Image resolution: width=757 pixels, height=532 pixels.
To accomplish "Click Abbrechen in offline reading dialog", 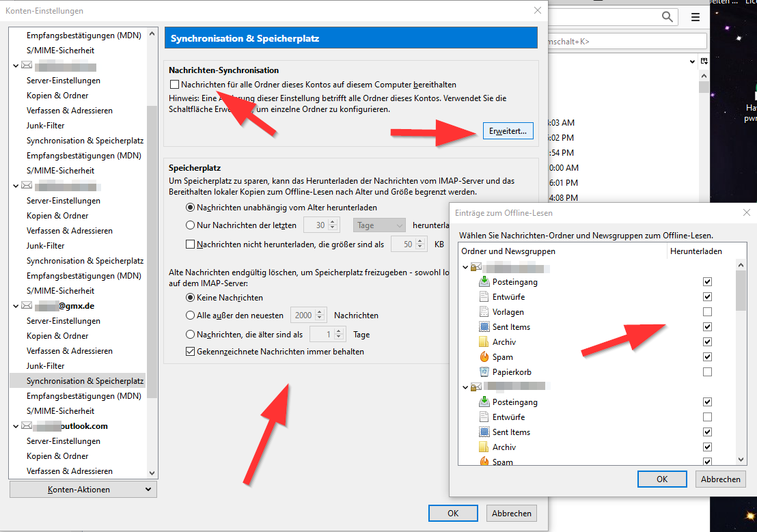I will coord(720,479).
